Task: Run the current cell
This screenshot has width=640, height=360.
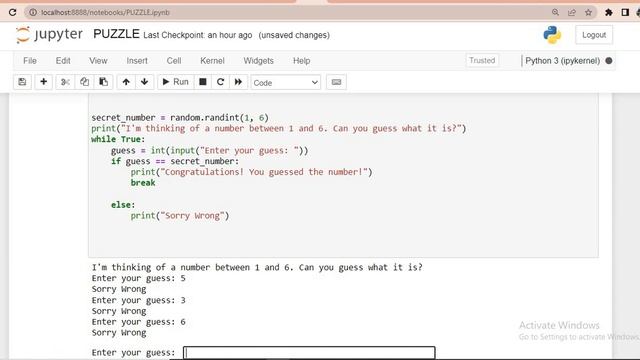Action: coord(176,82)
